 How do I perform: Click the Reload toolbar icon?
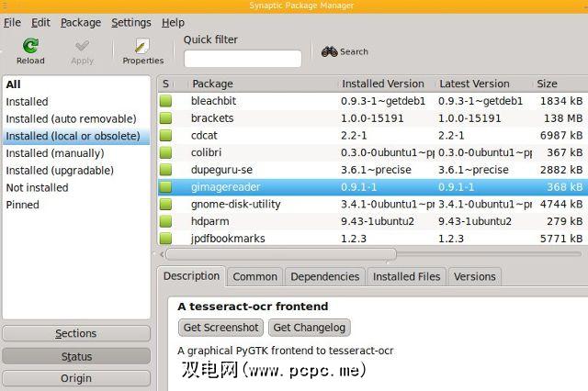[x=30, y=45]
